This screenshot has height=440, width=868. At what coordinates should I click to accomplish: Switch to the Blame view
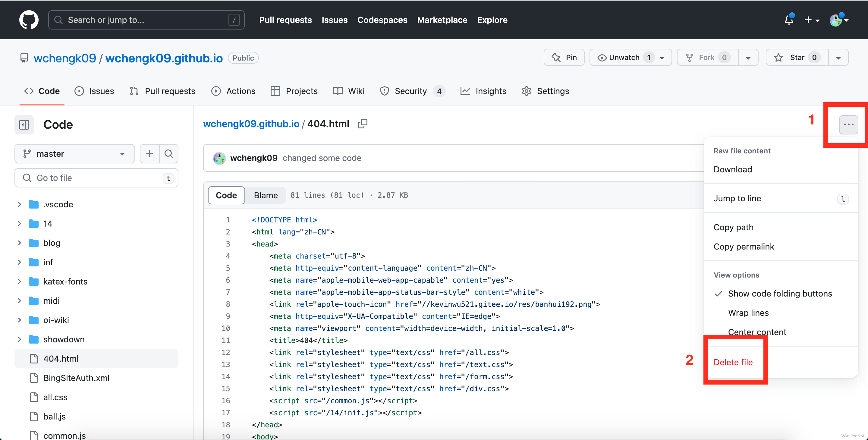point(266,195)
